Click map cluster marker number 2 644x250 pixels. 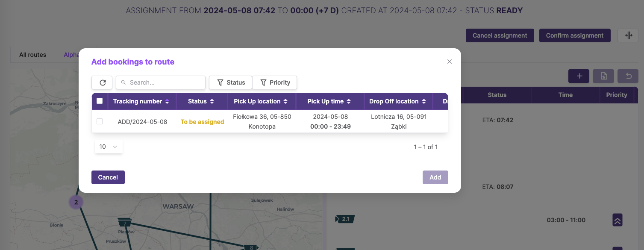coord(76,202)
